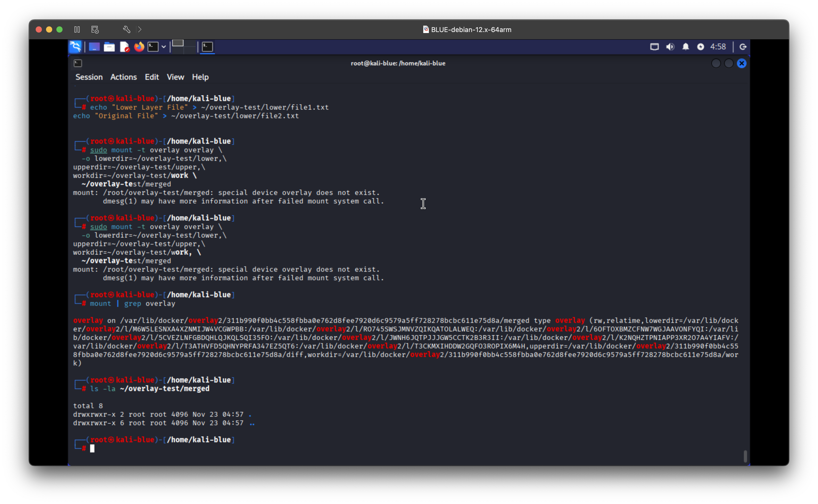The width and height of the screenshot is (818, 504).
Task: Open the VM settings wrench
Action: click(126, 30)
